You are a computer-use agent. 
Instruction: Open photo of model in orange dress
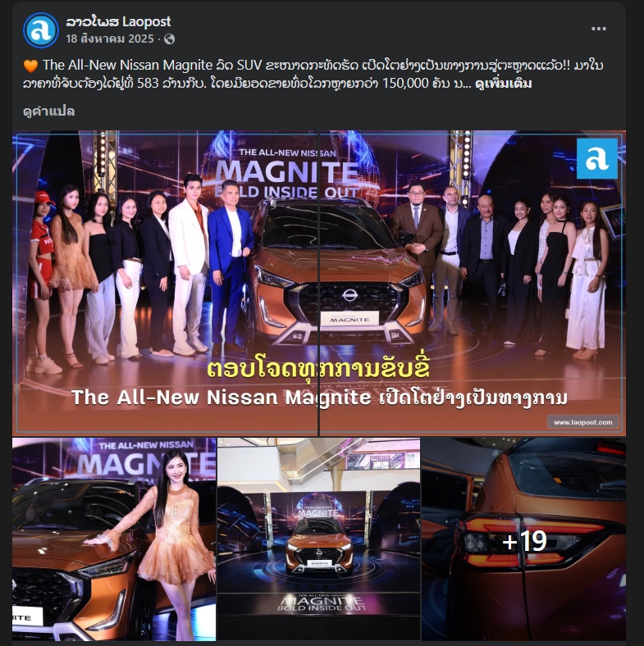tap(114, 539)
